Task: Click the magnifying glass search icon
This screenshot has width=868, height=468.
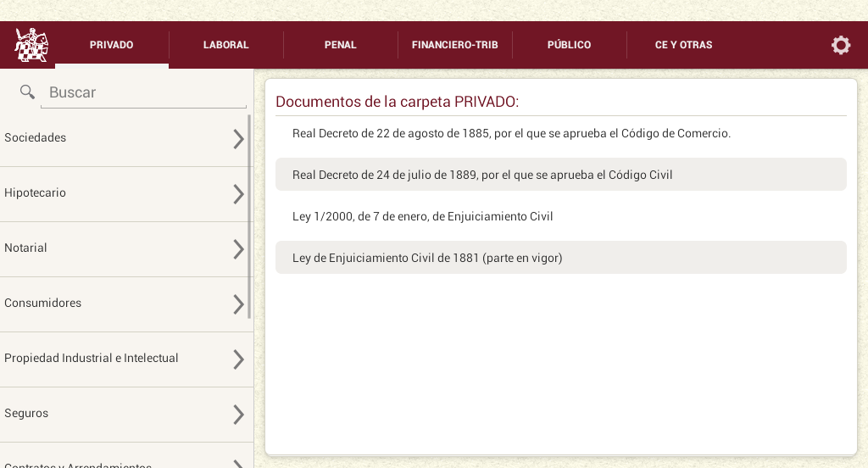Action: tap(27, 92)
